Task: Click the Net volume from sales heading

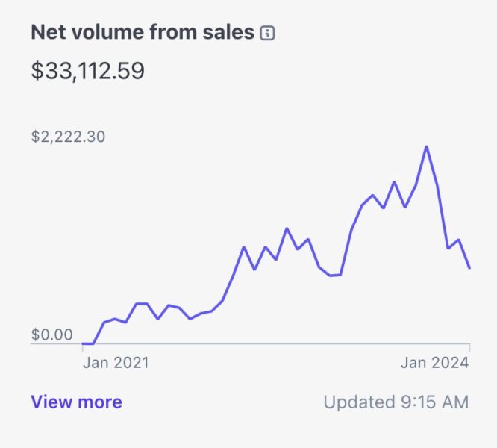Action: coord(143,33)
